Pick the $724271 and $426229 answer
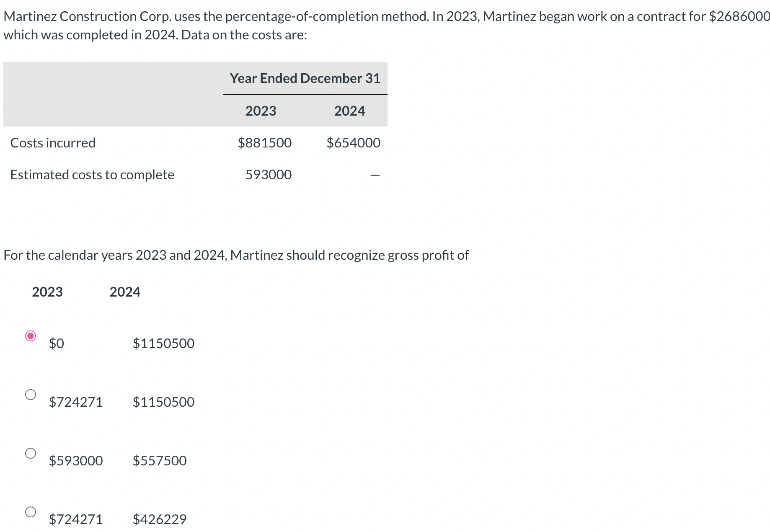Viewport: 770px width, 532px height. (x=30, y=511)
